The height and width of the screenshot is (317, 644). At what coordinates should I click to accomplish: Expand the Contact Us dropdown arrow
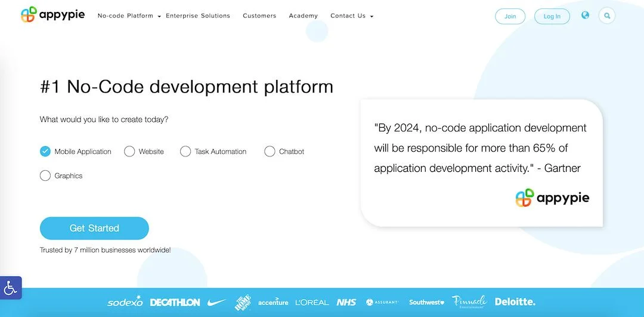pos(371,17)
